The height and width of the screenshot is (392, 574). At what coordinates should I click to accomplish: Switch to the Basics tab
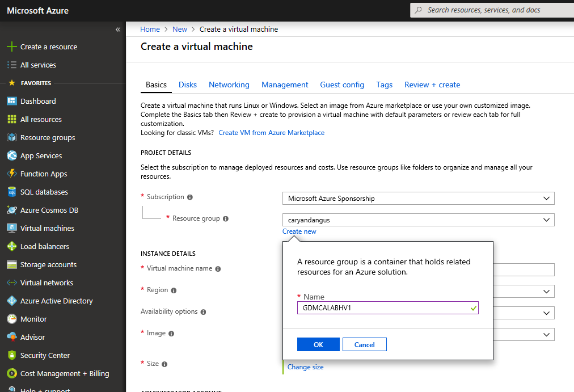(x=156, y=85)
